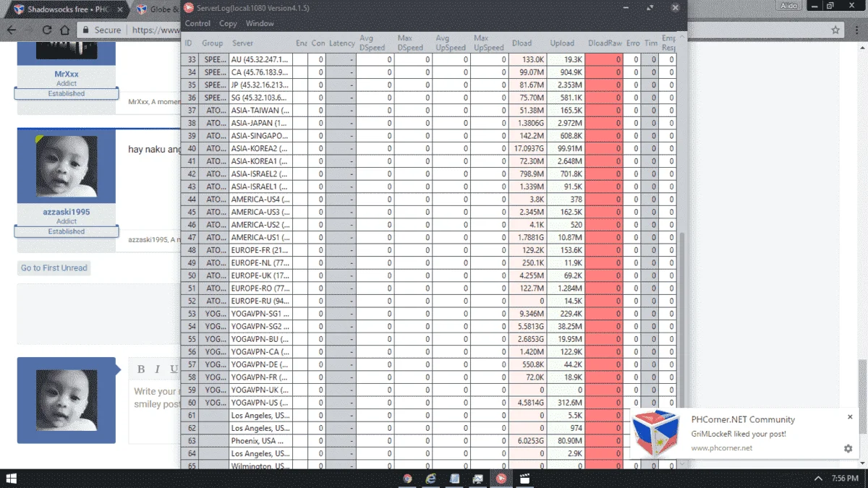Open the azzaski1995 user profile link
The image size is (868, 488).
tap(67, 212)
